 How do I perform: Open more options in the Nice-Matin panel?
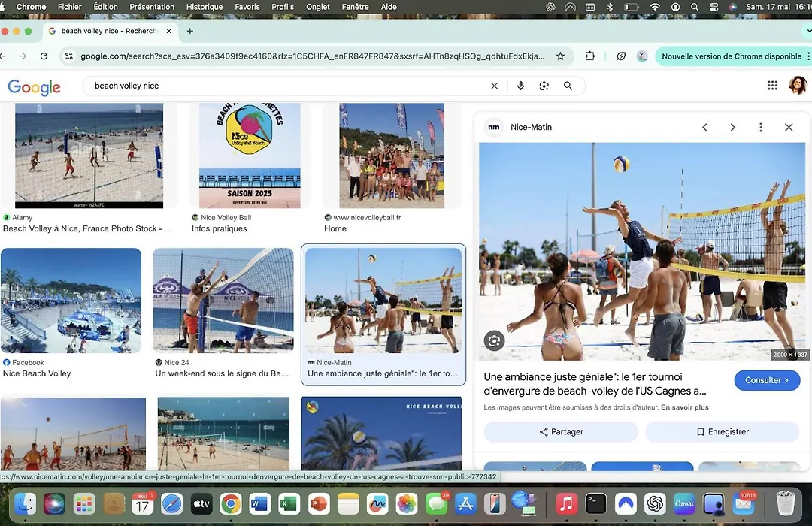point(760,127)
